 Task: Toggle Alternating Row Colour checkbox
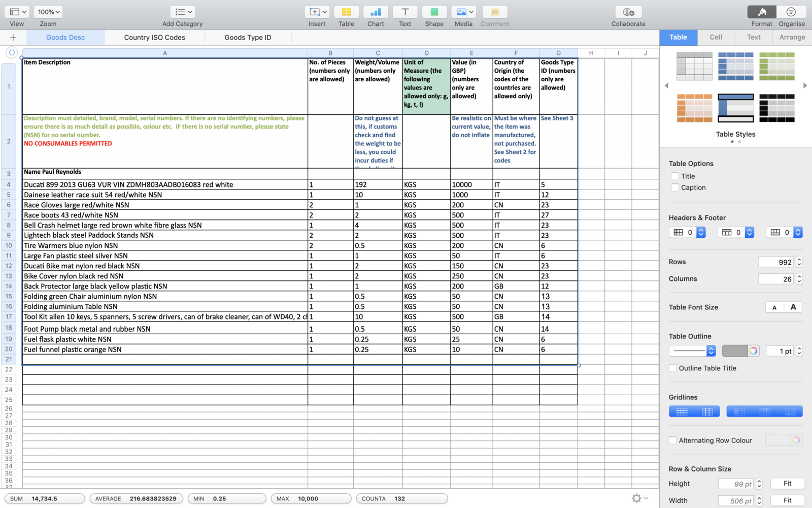pos(673,440)
